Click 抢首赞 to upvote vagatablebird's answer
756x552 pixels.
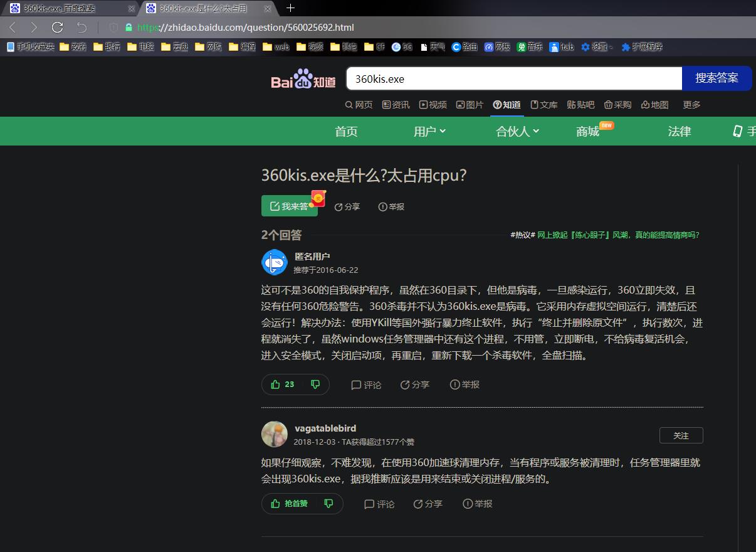pos(289,504)
